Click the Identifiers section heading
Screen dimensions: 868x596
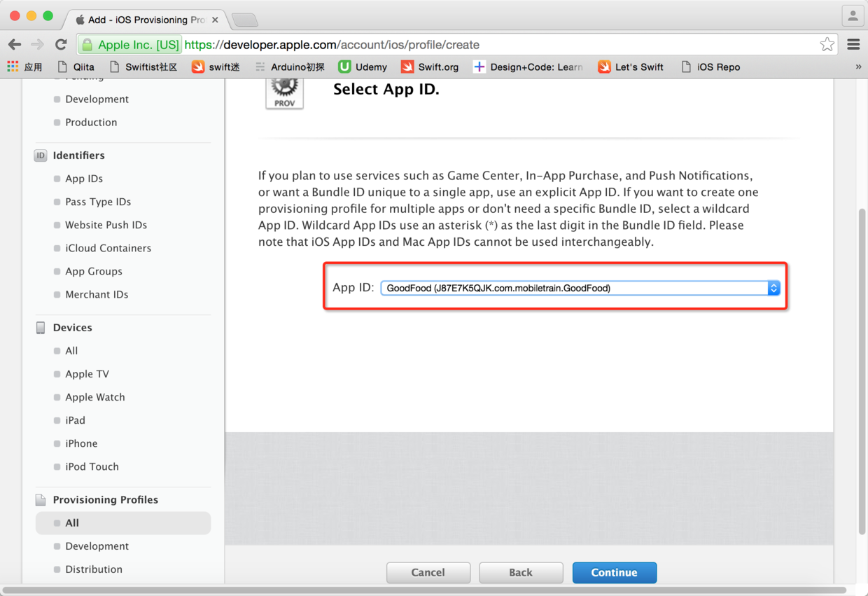(79, 155)
